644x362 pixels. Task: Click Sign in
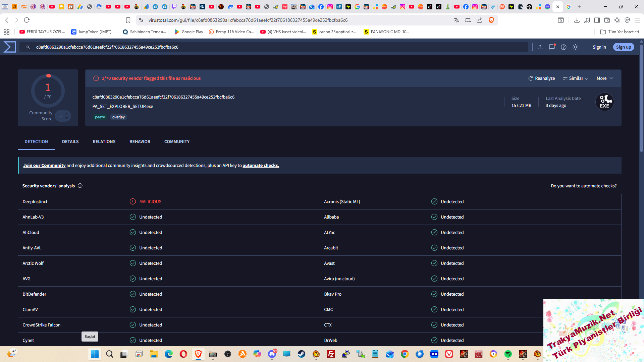click(599, 47)
